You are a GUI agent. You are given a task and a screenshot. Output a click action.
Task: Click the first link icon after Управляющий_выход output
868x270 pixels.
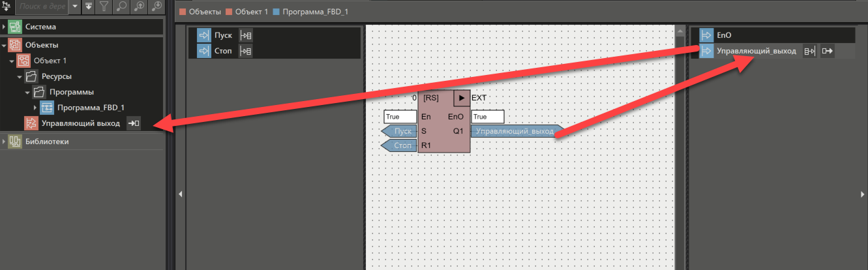pyautogui.click(x=809, y=52)
